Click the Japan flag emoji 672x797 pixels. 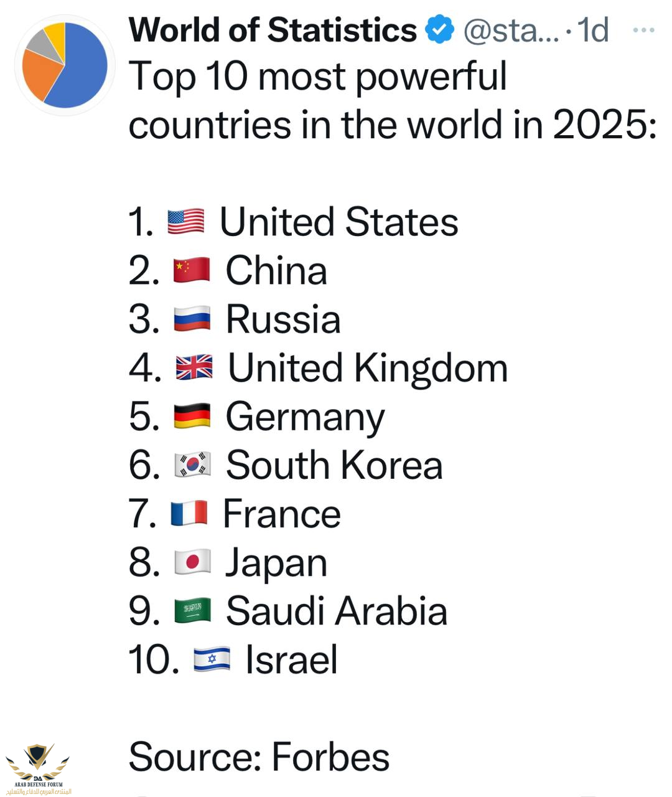point(192,562)
